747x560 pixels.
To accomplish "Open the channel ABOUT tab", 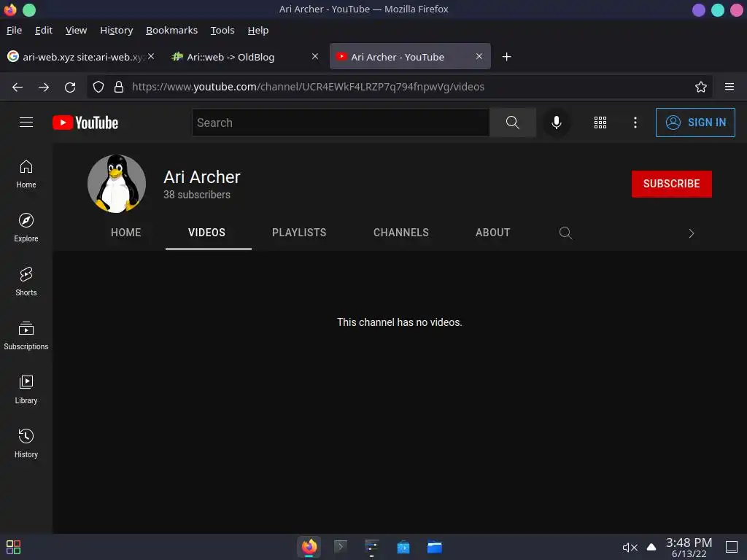I will tap(492, 233).
